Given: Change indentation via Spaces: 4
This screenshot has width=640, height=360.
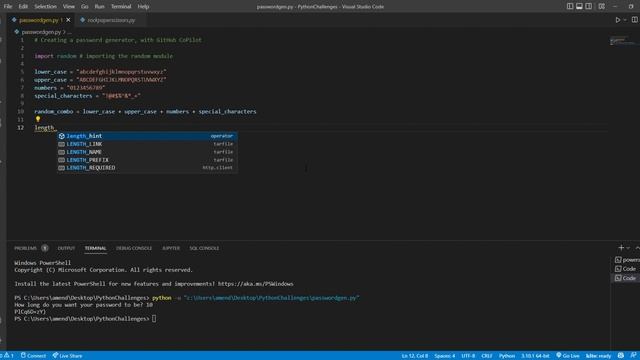Looking at the screenshot, I should [444, 356].
